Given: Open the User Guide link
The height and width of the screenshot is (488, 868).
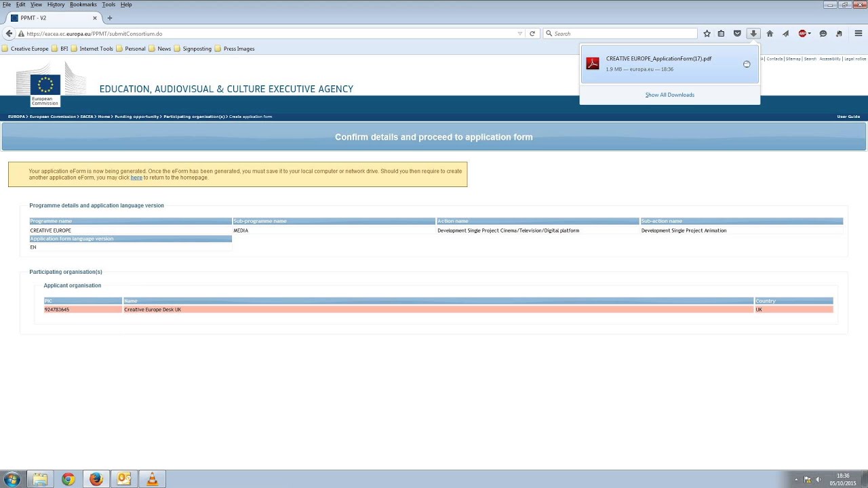Looking at the screenshot, I should pyautogui.click(x=848, y=117).
